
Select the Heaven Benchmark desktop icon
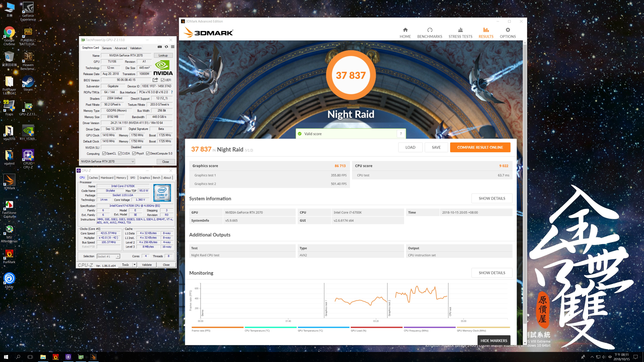point(28,61)
